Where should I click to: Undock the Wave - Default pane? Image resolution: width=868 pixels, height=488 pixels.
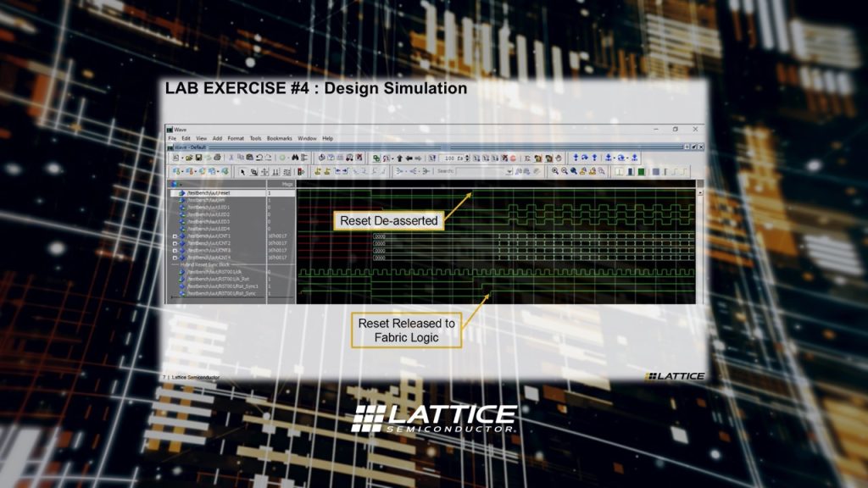(x=693, y=147)
